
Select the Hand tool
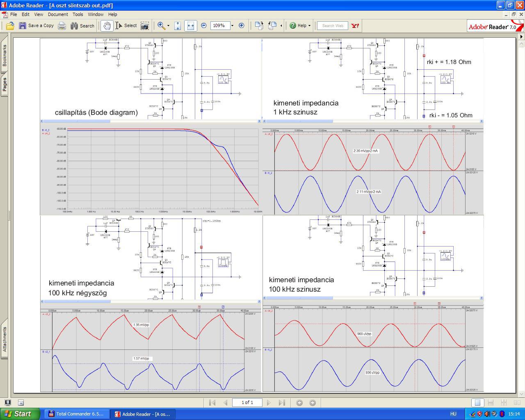pyautogui.click(x=107, y=26)
